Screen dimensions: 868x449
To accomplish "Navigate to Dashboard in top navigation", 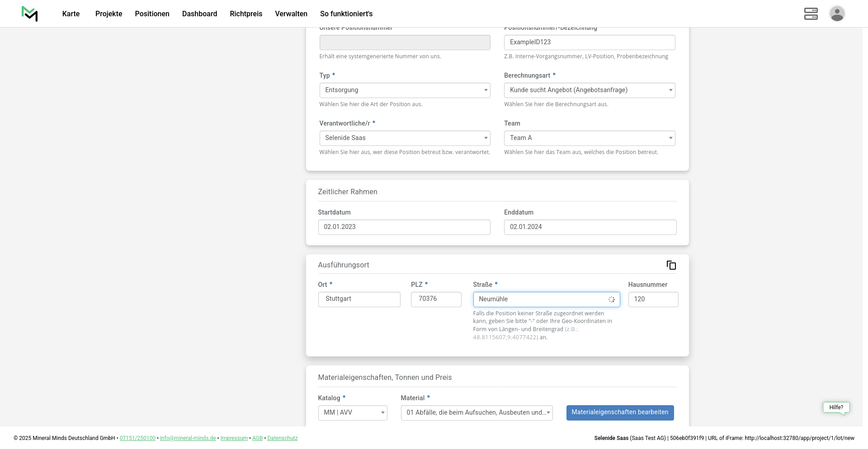I will click(199, 14).
